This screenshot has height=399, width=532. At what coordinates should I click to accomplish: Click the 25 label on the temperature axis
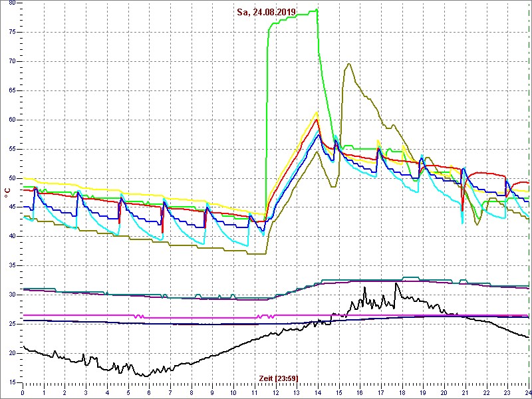pos(11,324)
